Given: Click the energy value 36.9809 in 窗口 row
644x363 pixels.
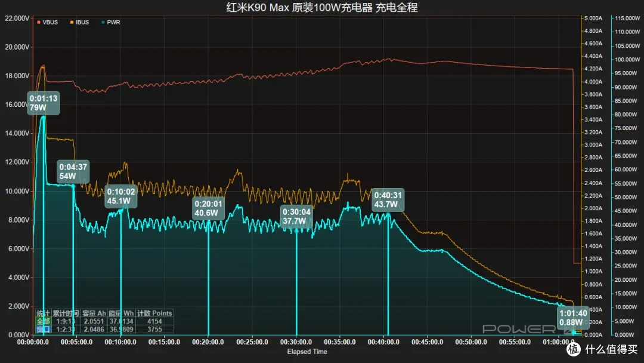Looking at the screenshot, I should pos(121,330).
